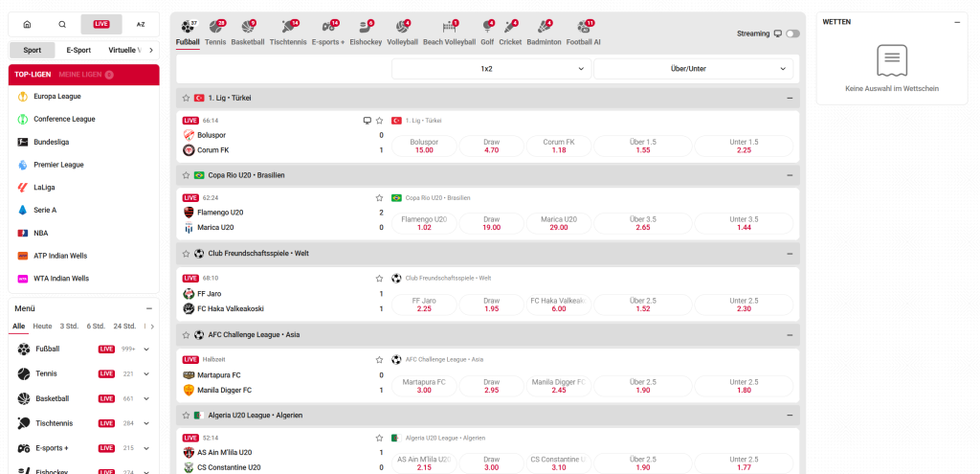980x474 pixels.
Task: Collapse the Menü panel
Action: point(149,308)
